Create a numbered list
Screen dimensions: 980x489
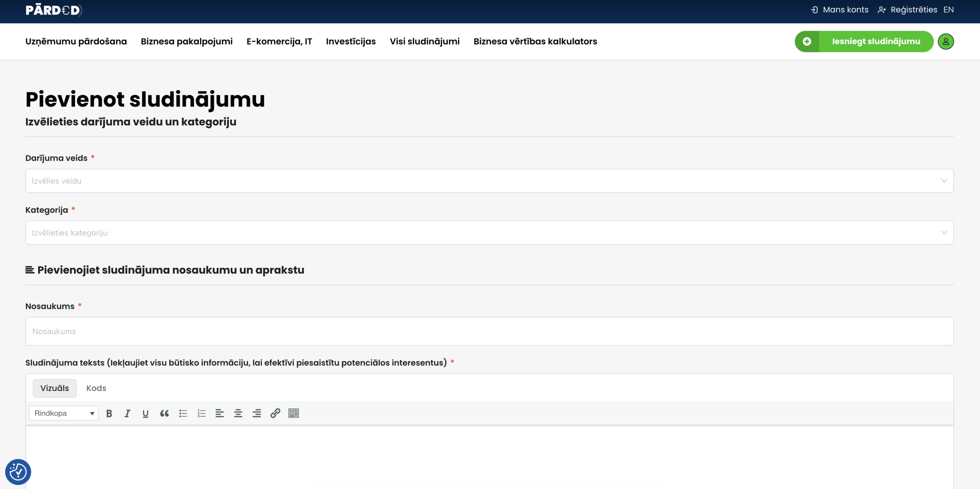[201, 413]
